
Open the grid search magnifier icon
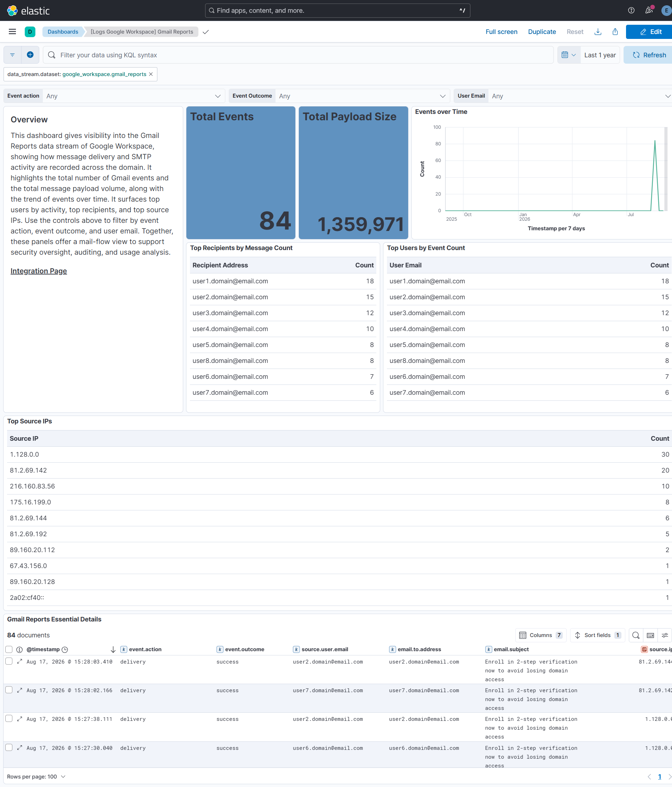[x=636, y=635]
